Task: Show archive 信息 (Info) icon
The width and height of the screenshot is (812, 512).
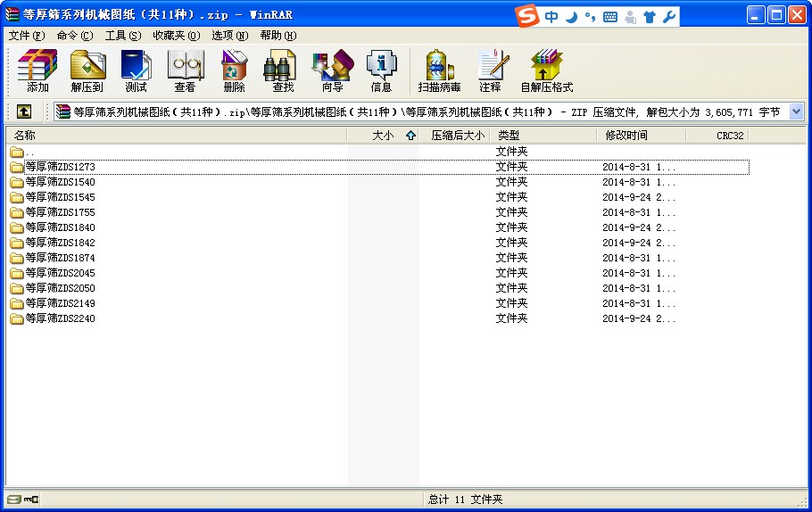Action: click(x=381, y=71)
